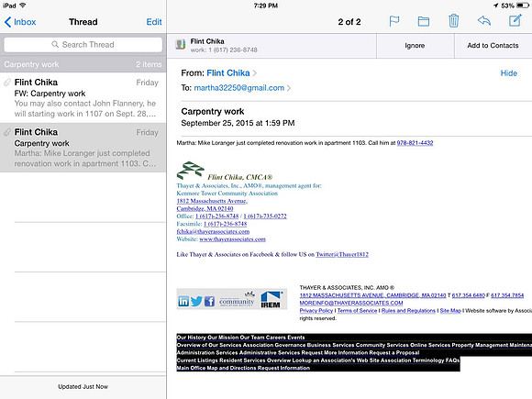This screenshot has height=399, width=532.
Task: Call 1 (617)-735-0272
Action: 265,216
